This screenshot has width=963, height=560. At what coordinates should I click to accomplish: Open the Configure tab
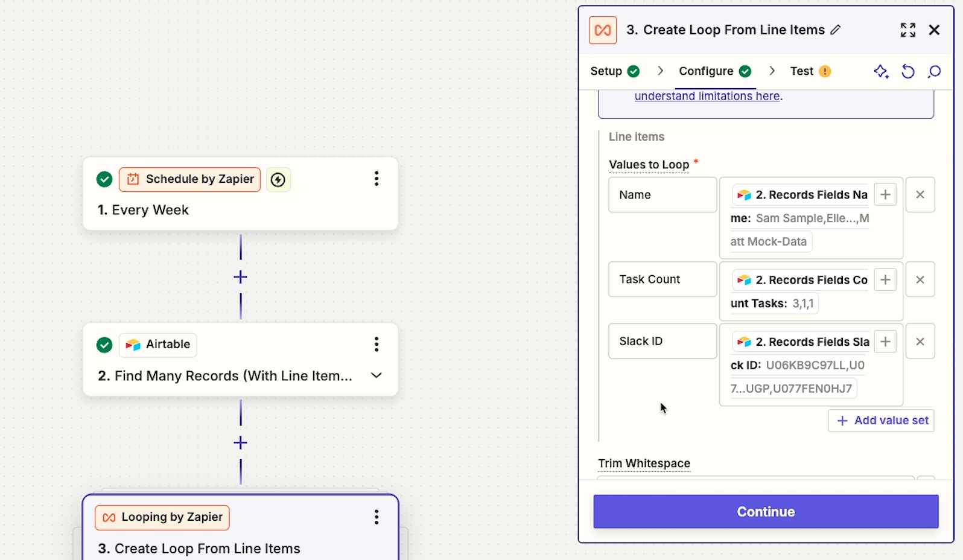(715, 71)
